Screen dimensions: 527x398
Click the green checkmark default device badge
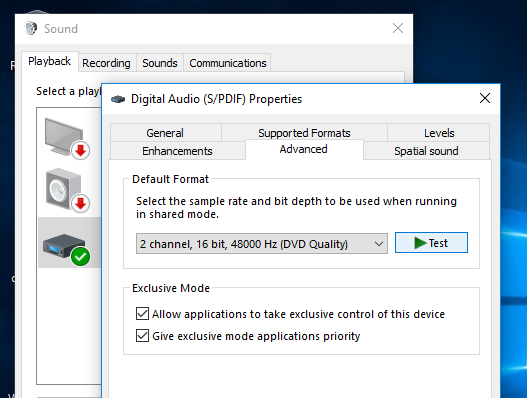click(80, 257)
